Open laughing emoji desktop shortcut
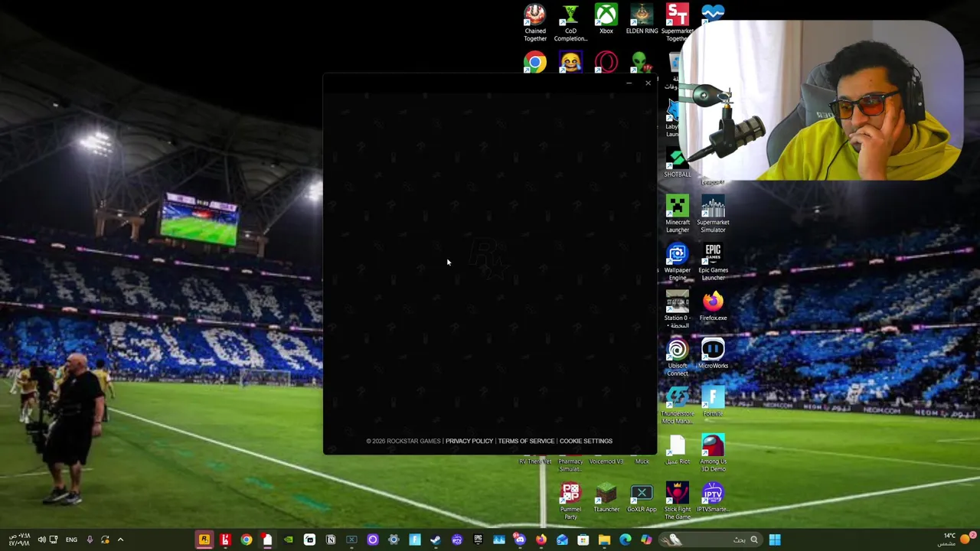 (x=570, y=62)
